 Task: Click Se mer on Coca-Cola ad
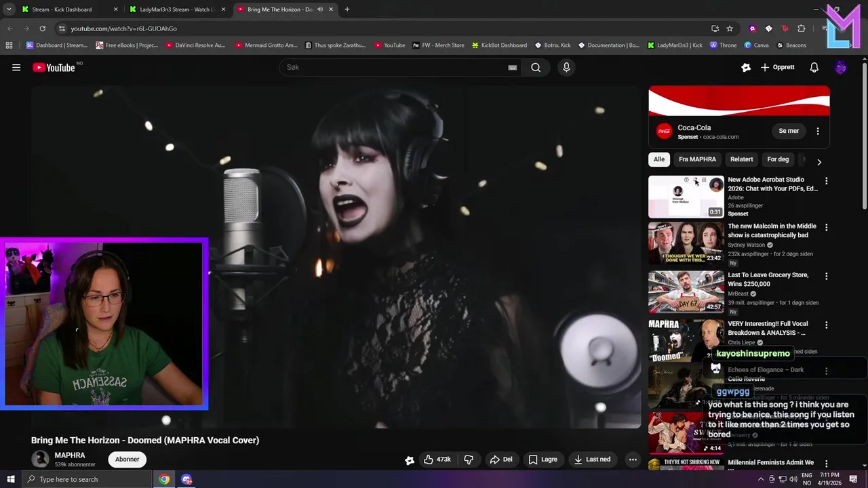click(x=789, y=131)
